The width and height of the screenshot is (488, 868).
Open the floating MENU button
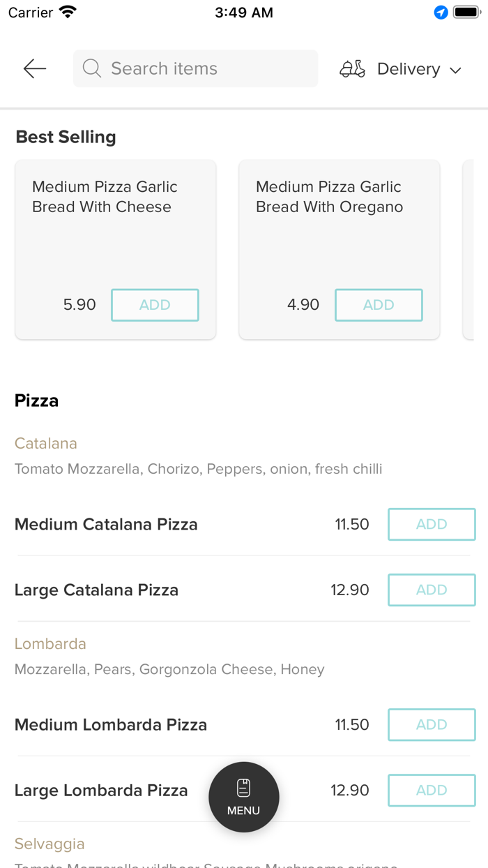coord(244,797)
